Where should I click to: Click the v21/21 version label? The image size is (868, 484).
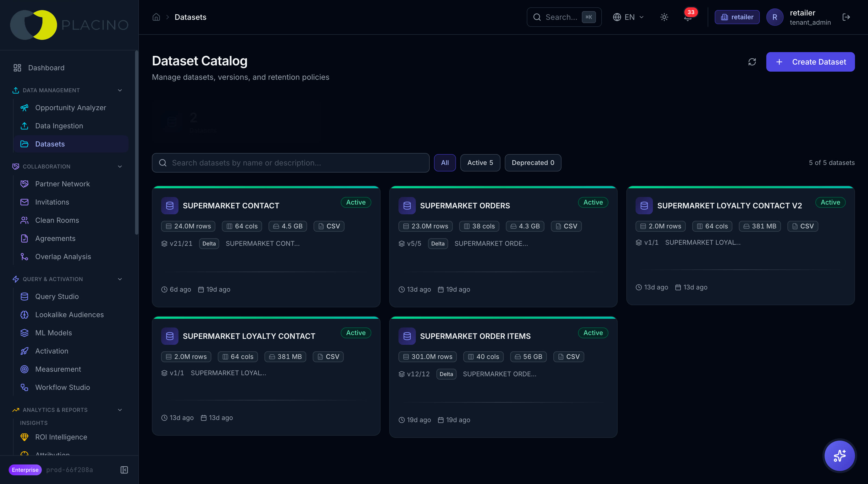click(177, 243)
